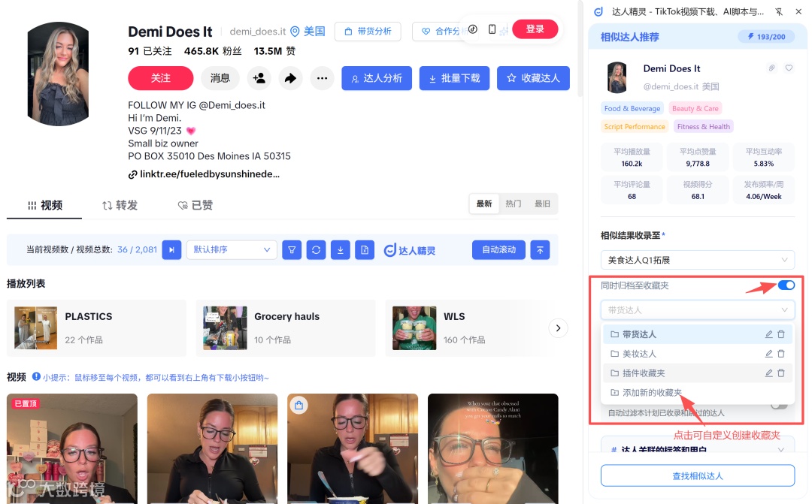
Task: Click the download icon in video toolbar
Action: tap(341, 250)
